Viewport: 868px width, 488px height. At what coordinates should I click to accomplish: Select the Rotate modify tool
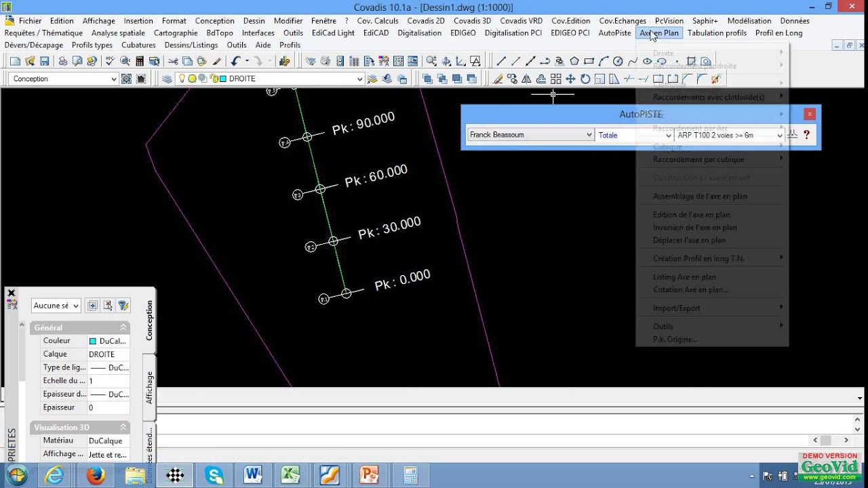pyautogui.click(x=585, y=79)
